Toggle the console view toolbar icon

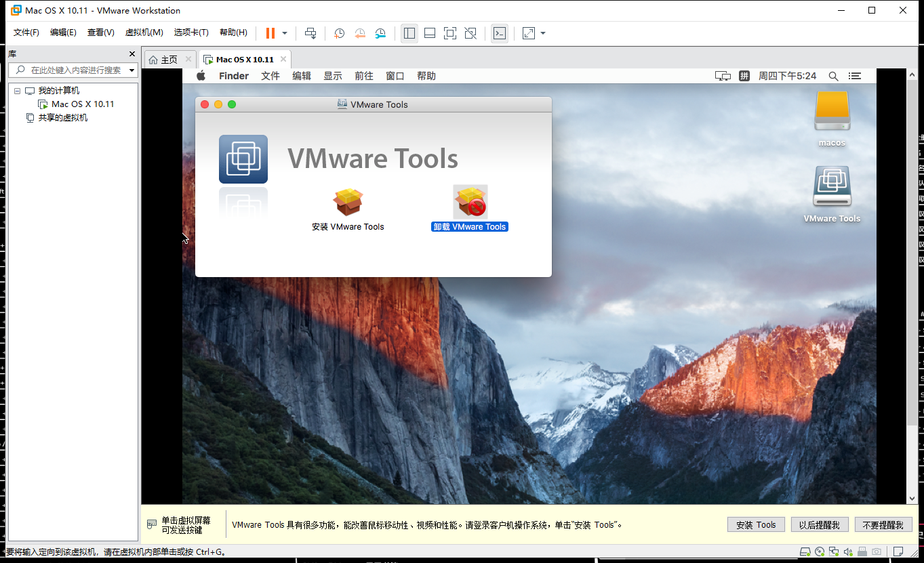(x=500, y=33)
